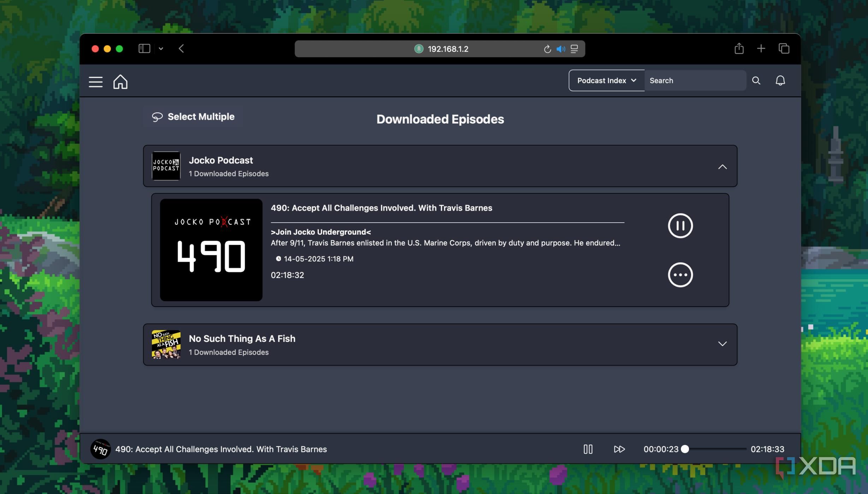The image size is (868, 494).
Task: Mute the tab audio speaker icon
Action: click(561, 49)
